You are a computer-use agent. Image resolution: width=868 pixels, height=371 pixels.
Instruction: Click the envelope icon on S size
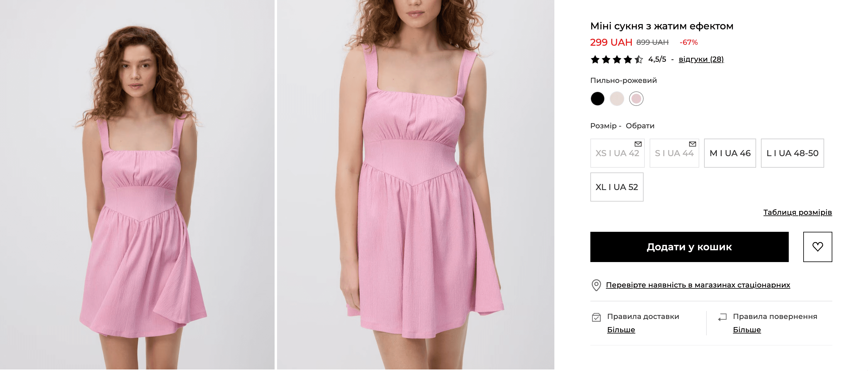point(693,144)
